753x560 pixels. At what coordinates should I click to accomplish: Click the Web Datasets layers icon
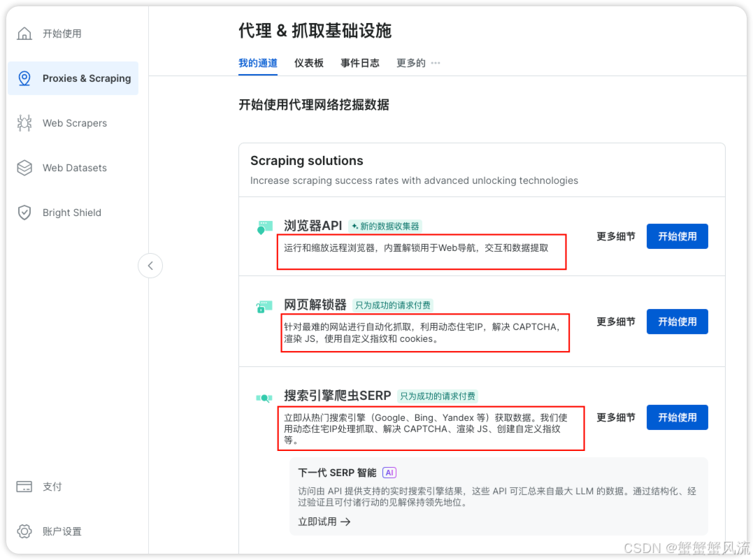(24, 168)
